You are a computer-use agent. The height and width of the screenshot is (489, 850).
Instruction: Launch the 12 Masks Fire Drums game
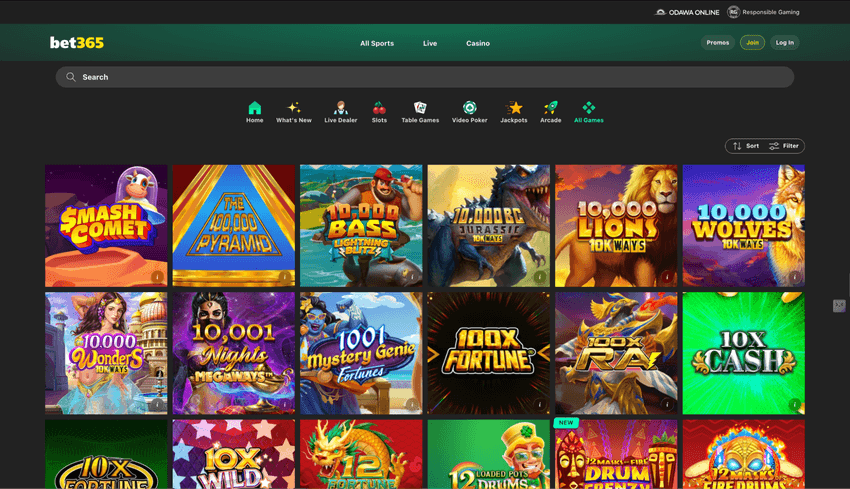(x=744, y=454)
